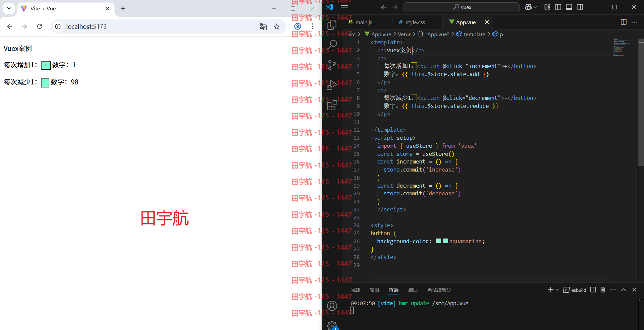644x330 pixels.
Task: Click the editor vertical scrollbar
Action: [x=641, y=102]
